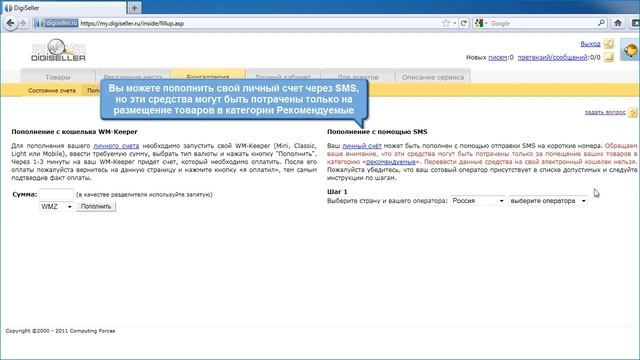This screenshot has width=640, height=360.
Task: Follow the рекомендуемые category link
Action: coord(391,162)
